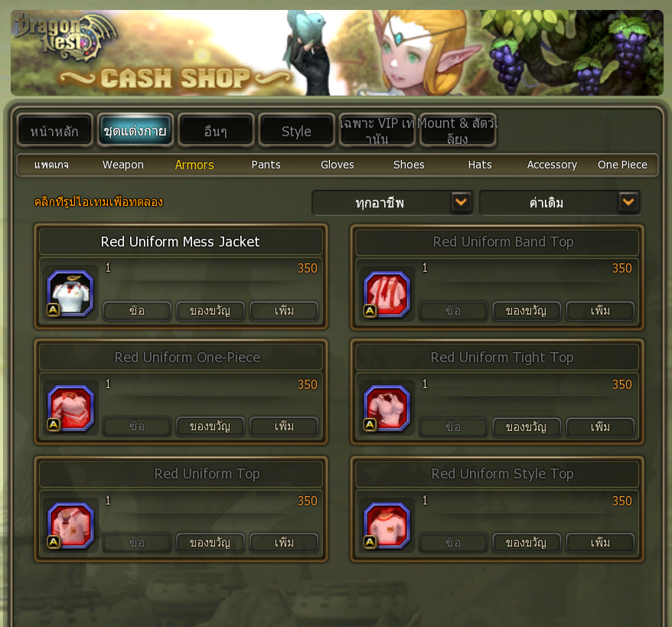Preview the Red Uniform Mess Jacket icon

click(70, 293)
